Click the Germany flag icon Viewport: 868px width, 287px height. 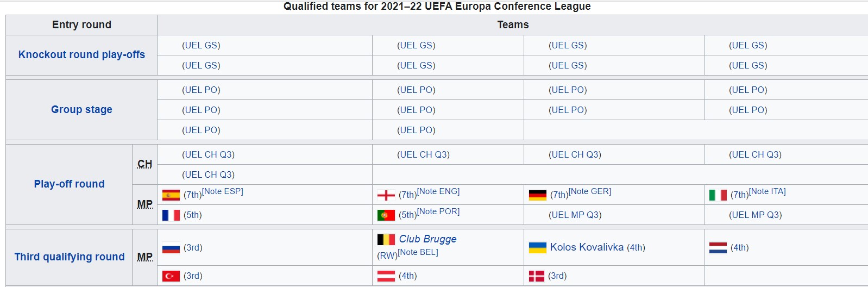pyautogui.click(x=538, y=195)
